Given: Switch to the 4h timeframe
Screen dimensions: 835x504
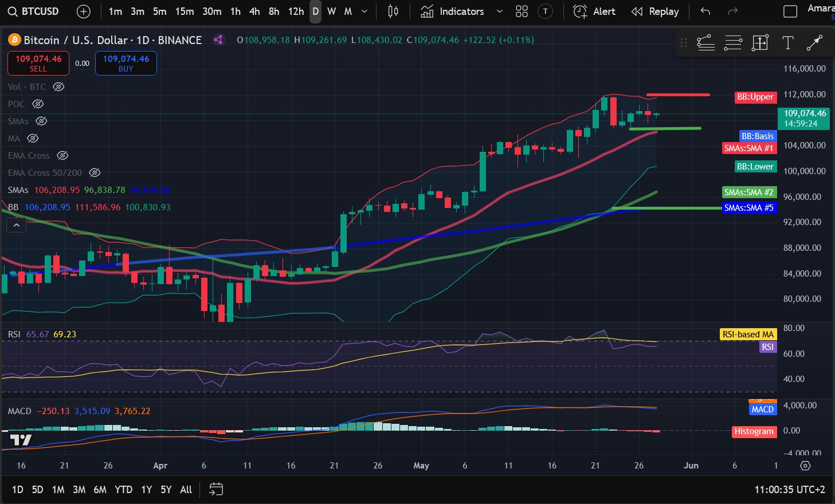Looking at the screenshot, I should 254,11.
